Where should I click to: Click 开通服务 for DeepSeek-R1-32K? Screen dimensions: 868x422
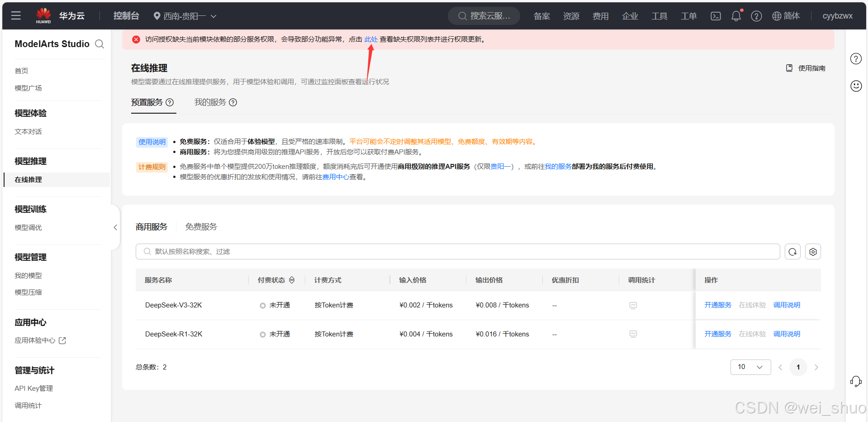click(x=718, y=334)
